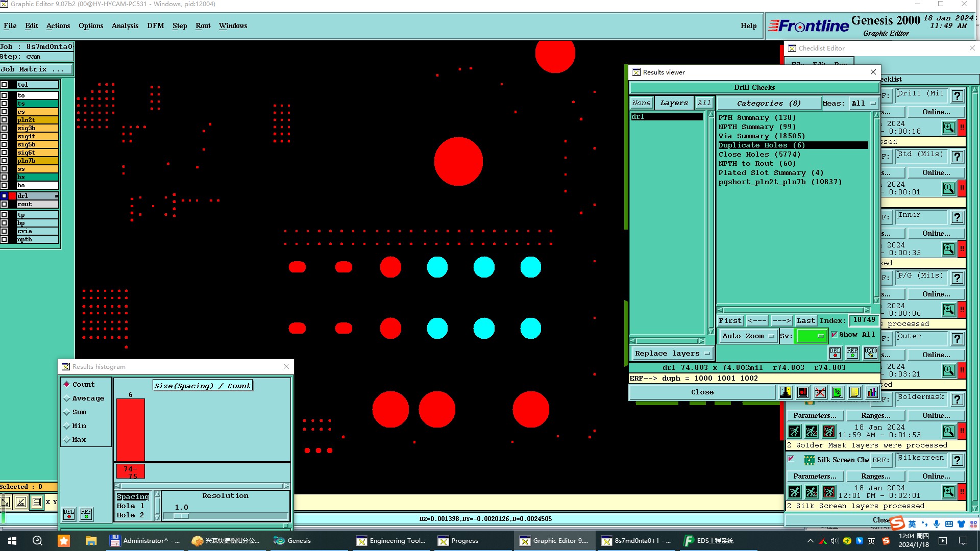The image size is (980, 551).
Task: Open the Replace layers dropdown
Action: (x=672, y=354)
